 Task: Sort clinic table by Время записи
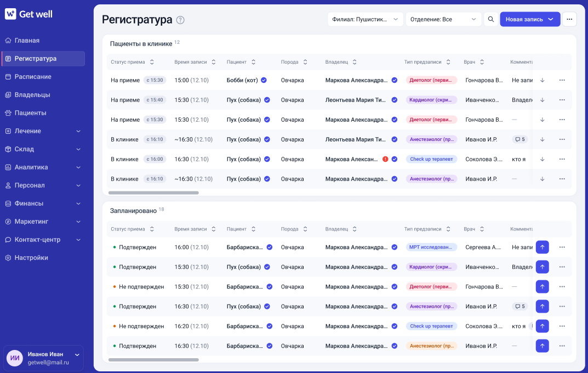point(213,62)
